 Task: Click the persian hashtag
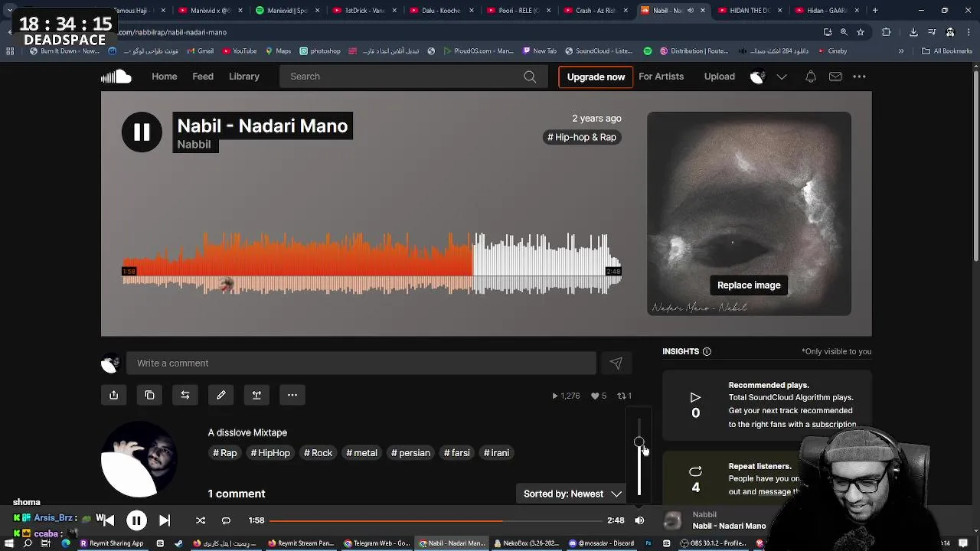tap(410, 453)
